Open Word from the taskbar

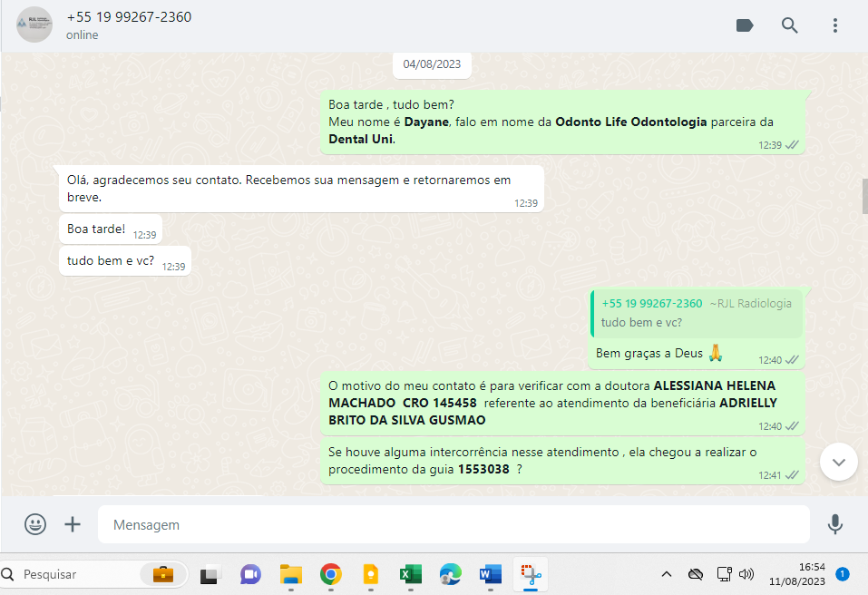(491, 574)
